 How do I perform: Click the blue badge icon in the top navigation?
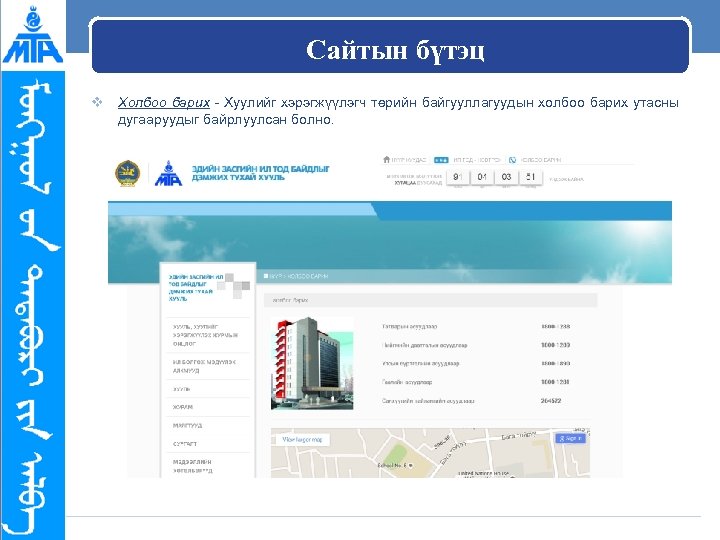tap(441, 160)
